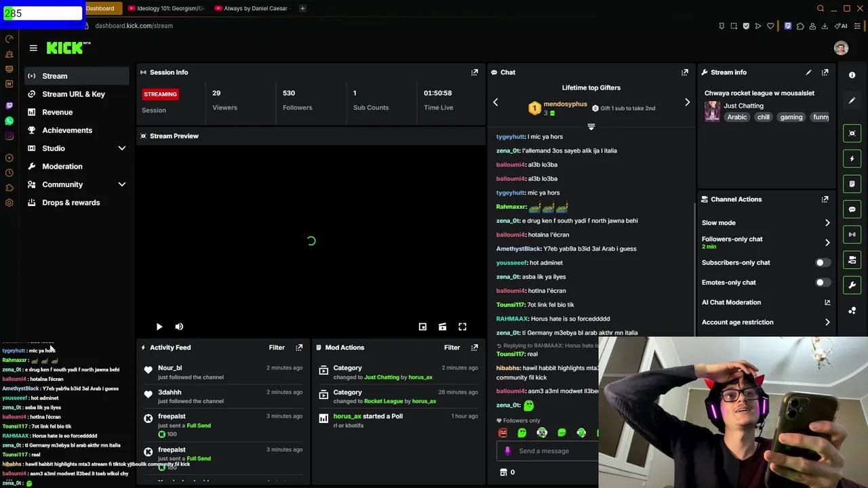Screen dimensions: 868x488
Task: Mute the stream preview volume
Action: pos(179,327)
